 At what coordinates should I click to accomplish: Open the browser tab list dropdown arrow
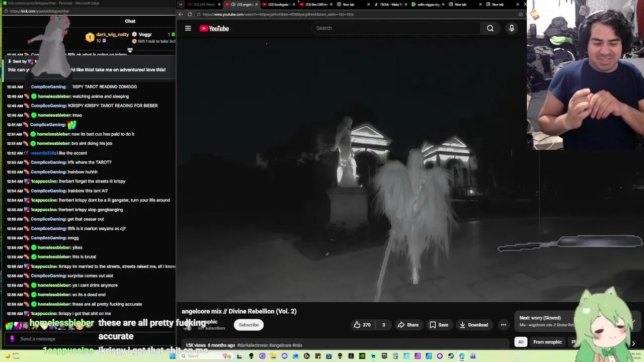[x=181, y=5]
